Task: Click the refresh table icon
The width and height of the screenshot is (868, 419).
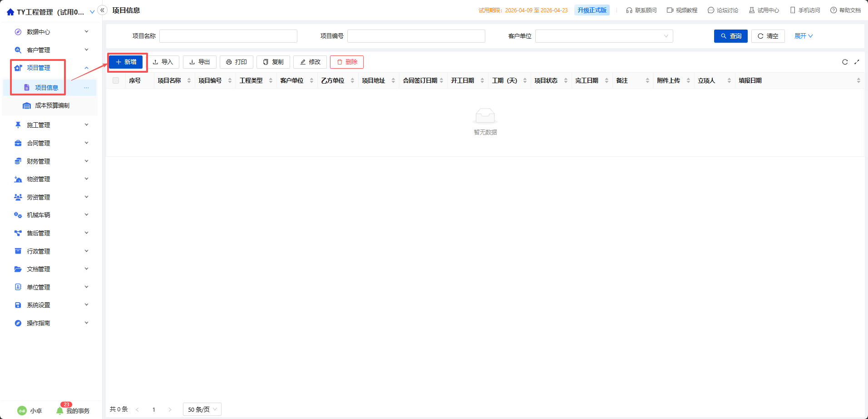Action: (x=845, y=62)
